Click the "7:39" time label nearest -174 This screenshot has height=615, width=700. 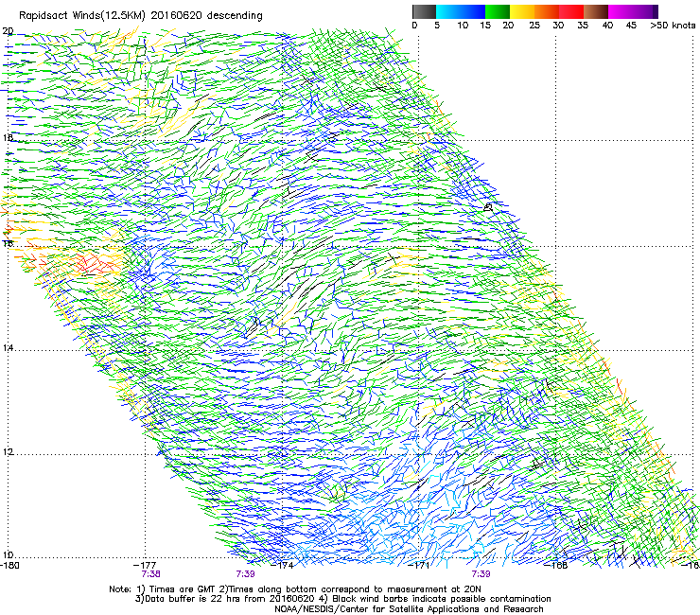coord(245,574)
